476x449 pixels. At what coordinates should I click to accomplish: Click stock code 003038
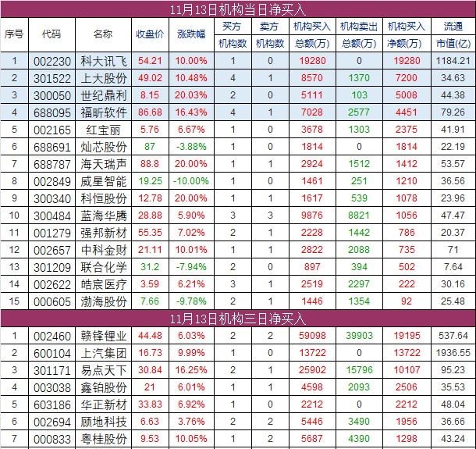point(52,388)
